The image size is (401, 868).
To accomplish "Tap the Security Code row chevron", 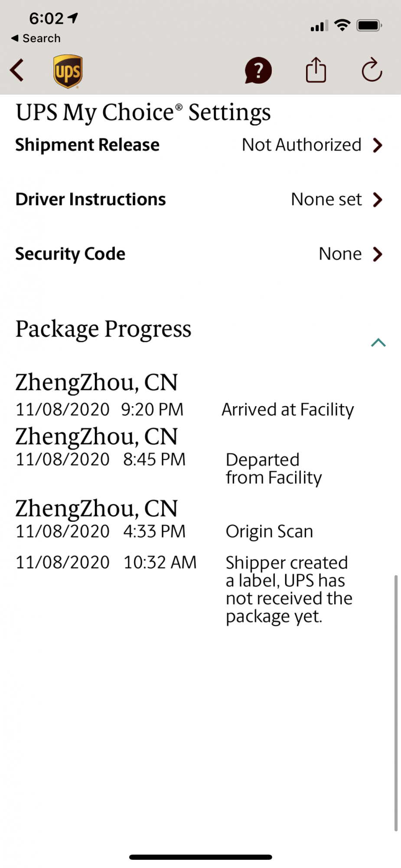I will tap(378, 254).
